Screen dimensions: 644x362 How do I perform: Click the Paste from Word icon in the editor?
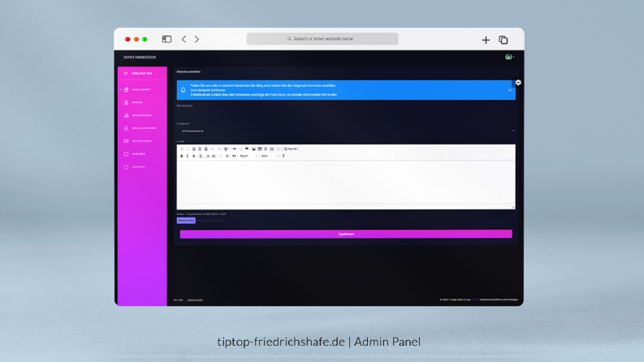tap(205, 149)
